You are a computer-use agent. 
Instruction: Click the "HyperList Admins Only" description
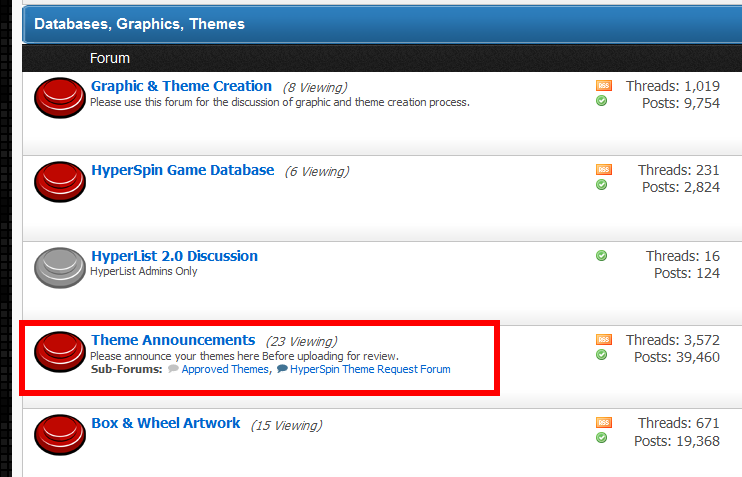click(x=144, y=271)
